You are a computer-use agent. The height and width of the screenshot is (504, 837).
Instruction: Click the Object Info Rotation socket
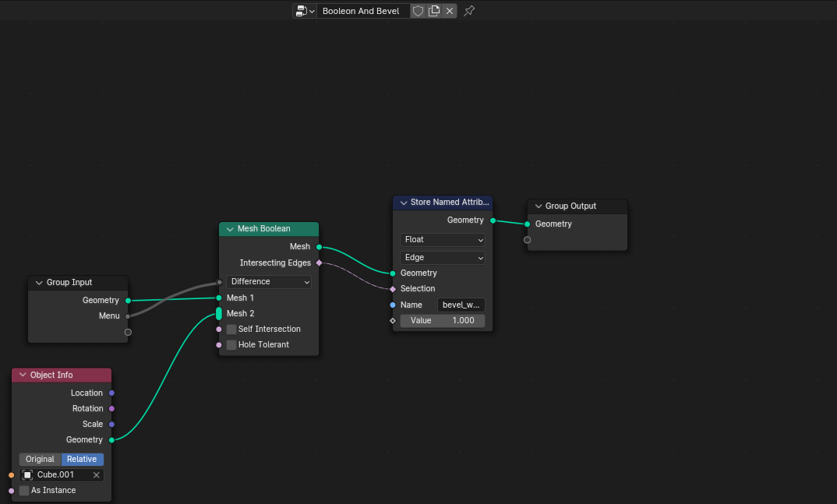pyautogui.click(x=111, y=408)
